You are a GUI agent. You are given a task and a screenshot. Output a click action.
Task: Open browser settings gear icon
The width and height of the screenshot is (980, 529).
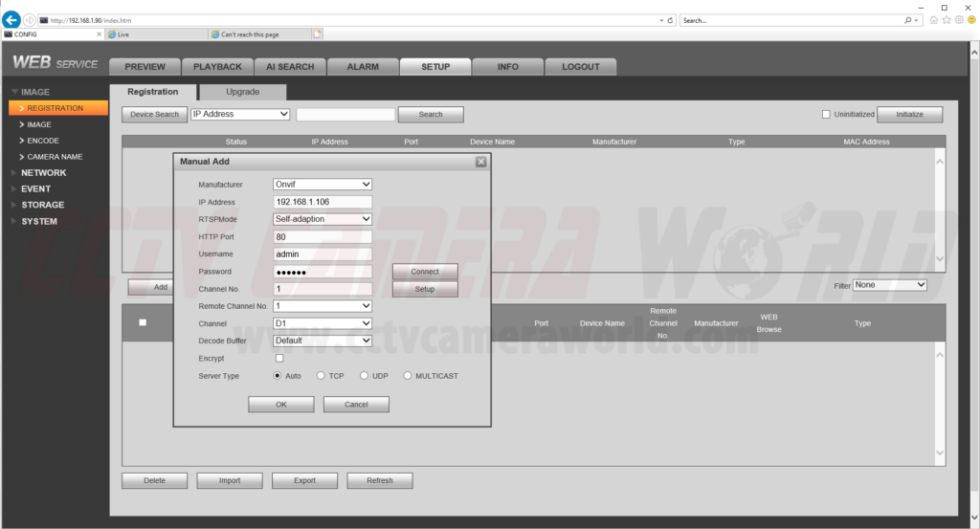(x=958, y=20)
